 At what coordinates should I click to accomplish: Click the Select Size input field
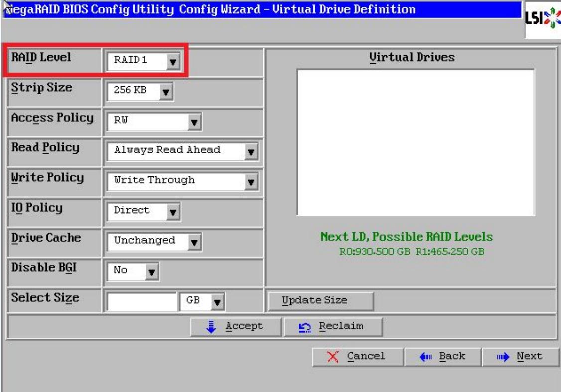tap(142, 302)
